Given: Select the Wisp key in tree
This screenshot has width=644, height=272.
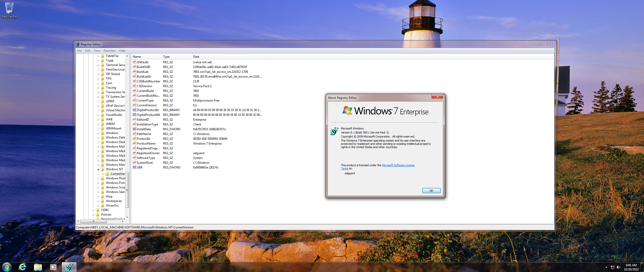Looking at the screenshot, I should point(109,196).
